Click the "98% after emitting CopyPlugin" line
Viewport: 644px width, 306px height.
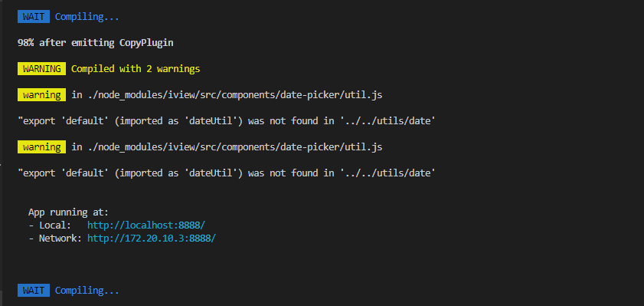pyautogui.click(x=95, y=43)
